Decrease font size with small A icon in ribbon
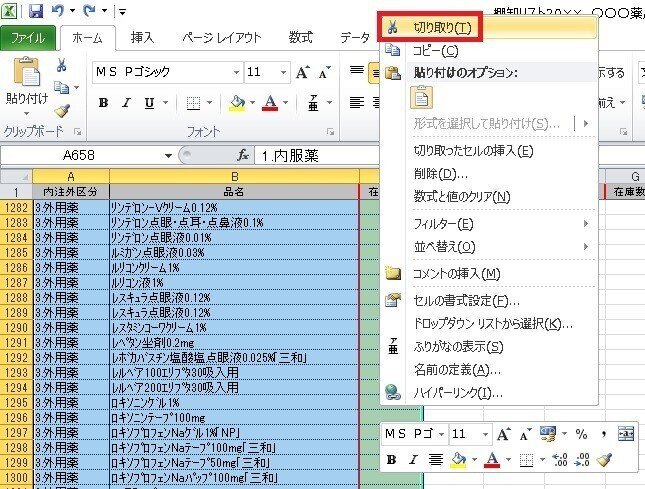The width and height of the screenshot is (645, 489). 324,73
